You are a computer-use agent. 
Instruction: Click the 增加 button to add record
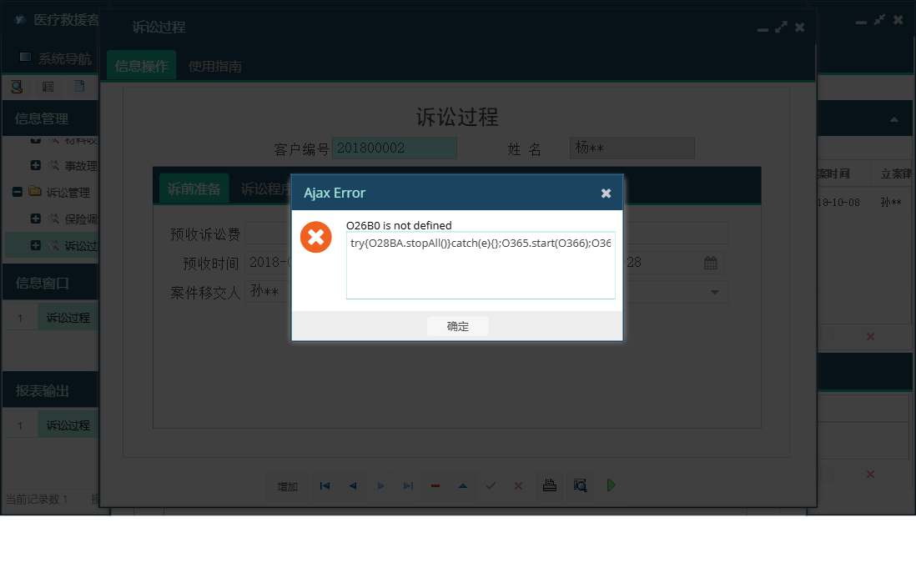coord(286,485)
